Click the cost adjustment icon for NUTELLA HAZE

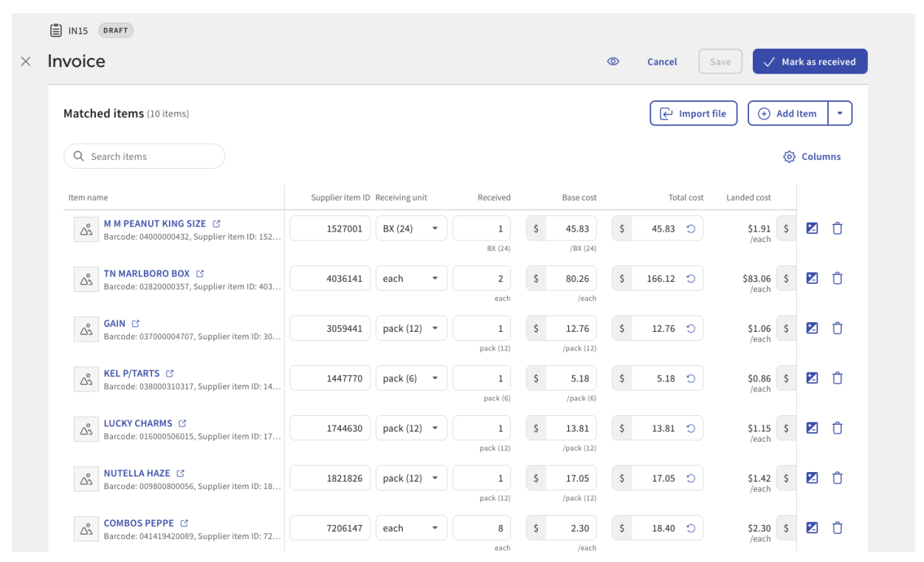812,478
